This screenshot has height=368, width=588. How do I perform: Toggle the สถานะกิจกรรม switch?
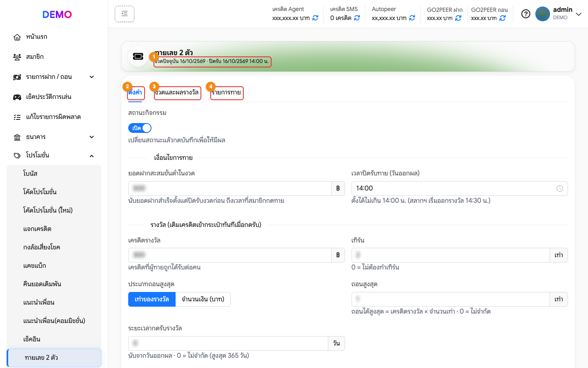point(140,128)
